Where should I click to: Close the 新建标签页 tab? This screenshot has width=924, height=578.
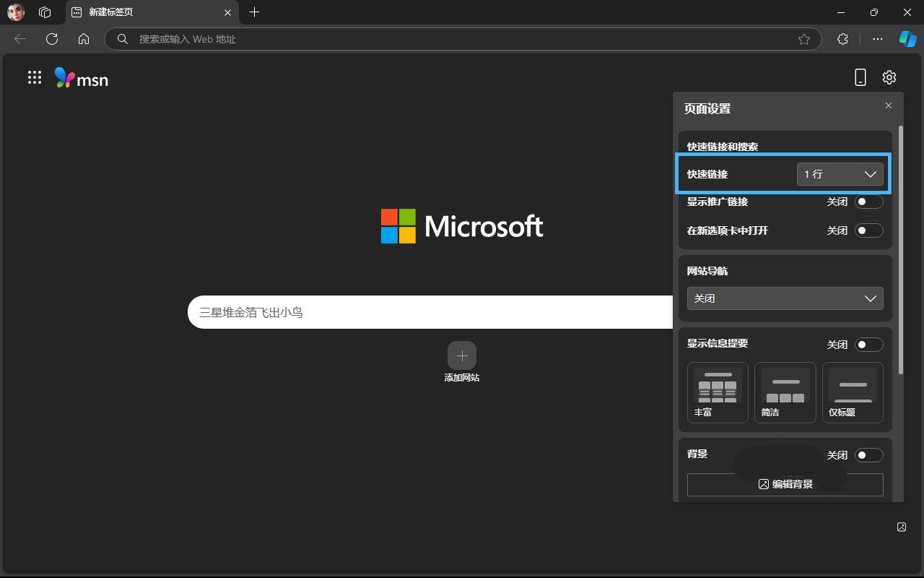(228, 12)
